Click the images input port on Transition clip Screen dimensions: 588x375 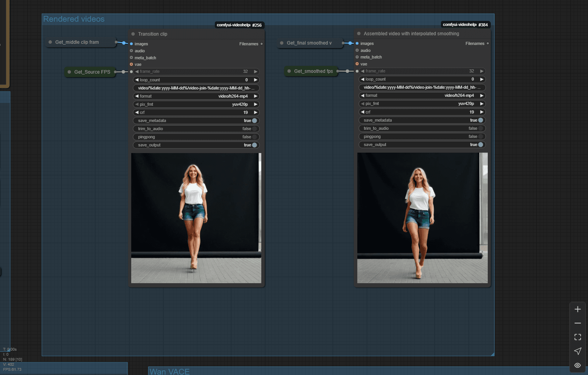(132, 44)
